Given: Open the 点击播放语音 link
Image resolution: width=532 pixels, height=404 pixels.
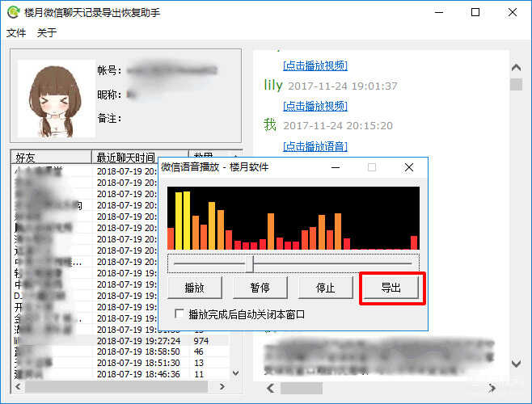Looking at the screenshot, I should (x=315, y=146).
